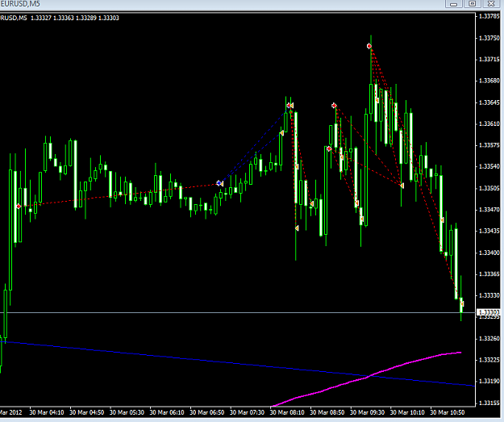The height and width of the screenshot is (422, 504).
Task: Select the red sell arrow at the chart's highest peak
Action: (369, 46)
